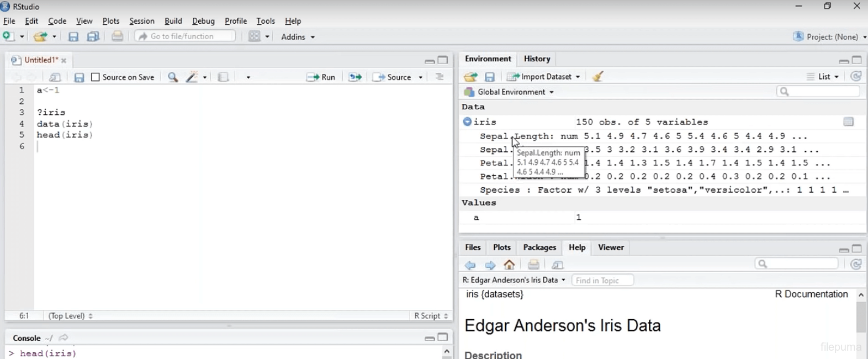Open the Addins dropdown menu

pyautogui.click(x=298, y=37)
